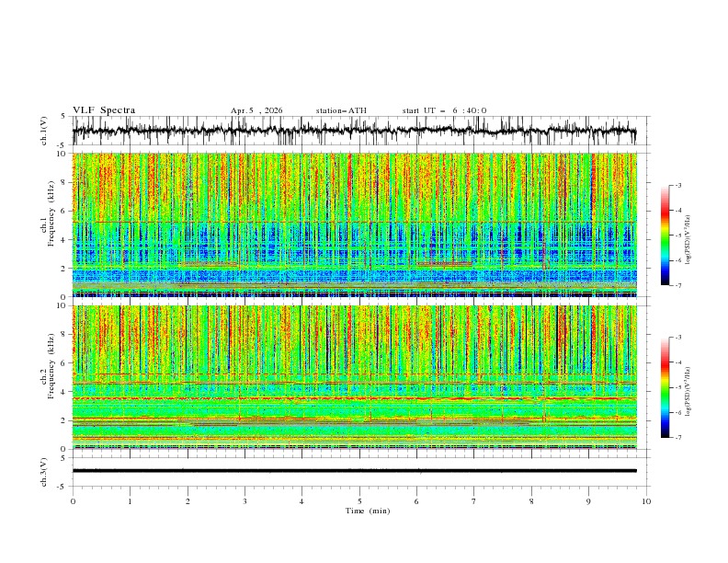The image size is (728, 563).
Task: Click the '-3' label on ch.1 colorbar
Action: point(677,185)
